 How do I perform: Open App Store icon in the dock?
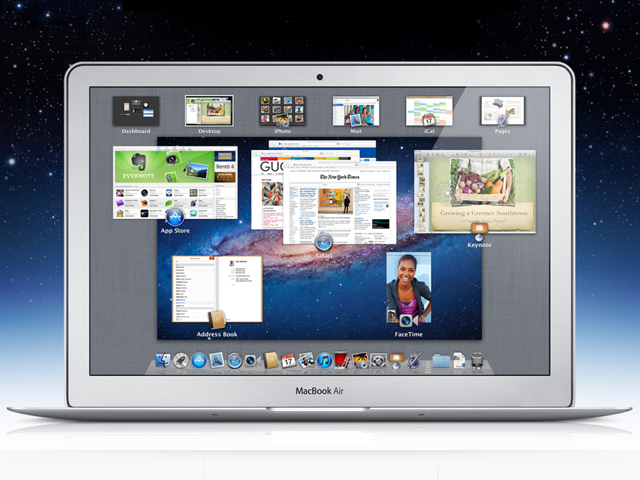coord(199,360)
